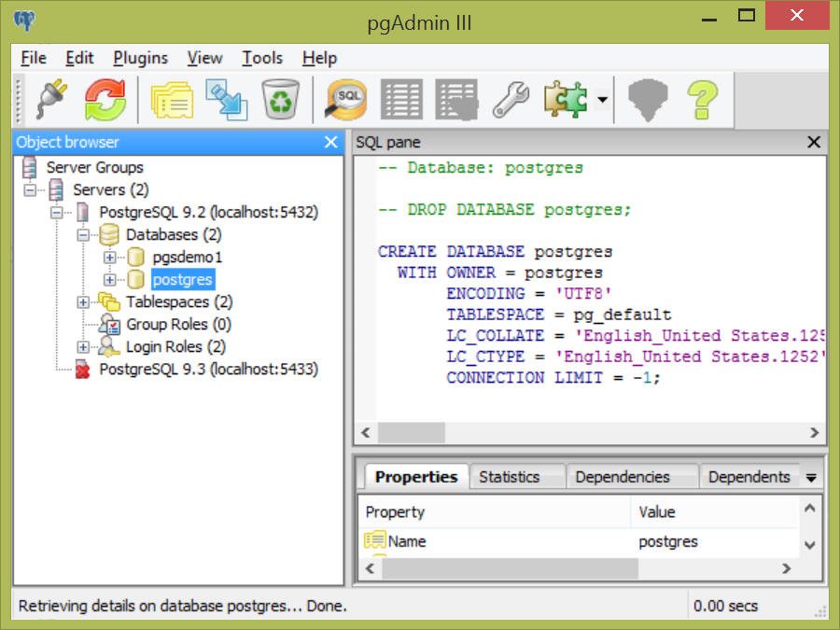Screen dimensions: 840x630
Task: Click the disconnected PostgreSQL 9.3 server icon
Action: 82,370
